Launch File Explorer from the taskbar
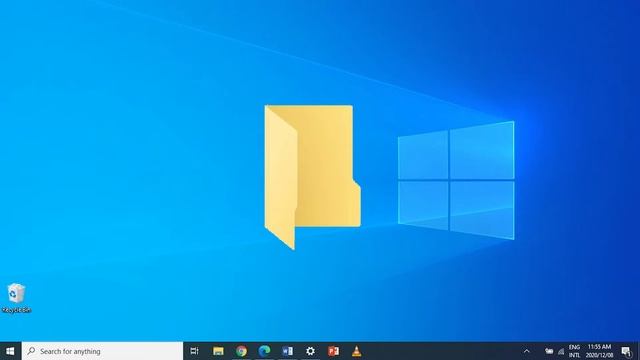 click(218, 351)
